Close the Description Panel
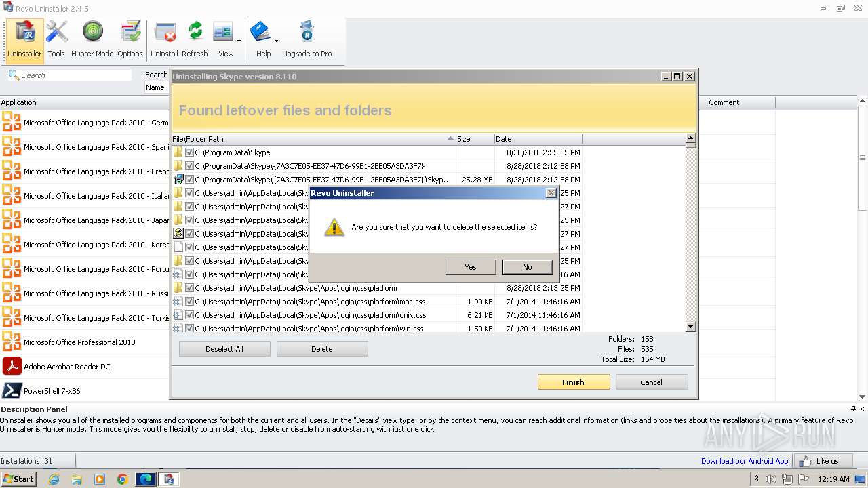Image resolution: width=868 pixels, height=488 pixels. tap(863, 409)
